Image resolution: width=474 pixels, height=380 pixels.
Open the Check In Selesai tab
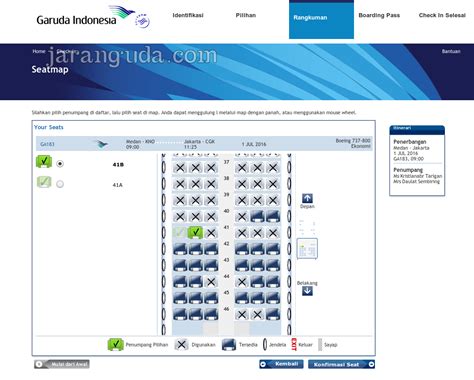click(442, 15)
